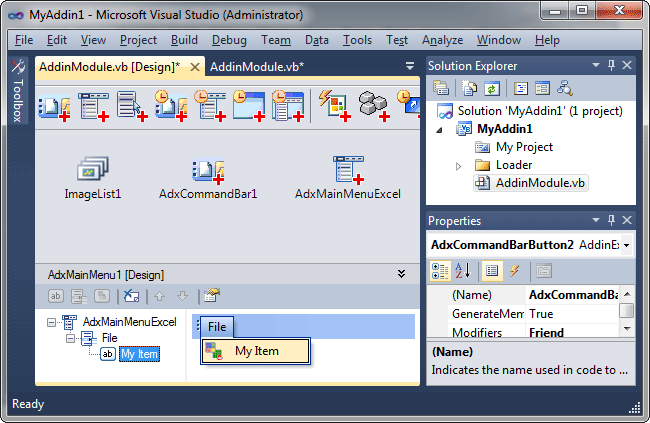Show Properties list button in Properties panel
This screenshot has width=650, height=423.
click(x=492, y=272)
